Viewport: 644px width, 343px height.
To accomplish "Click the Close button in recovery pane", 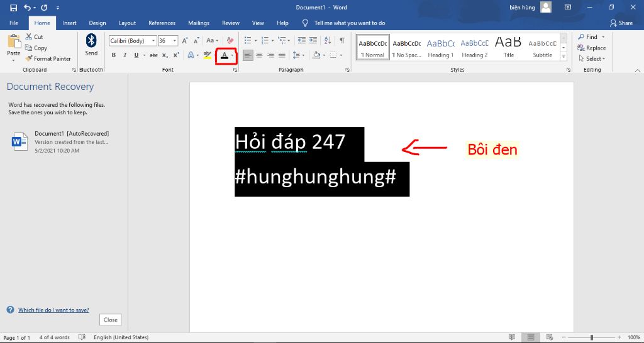I will point(111,320).
